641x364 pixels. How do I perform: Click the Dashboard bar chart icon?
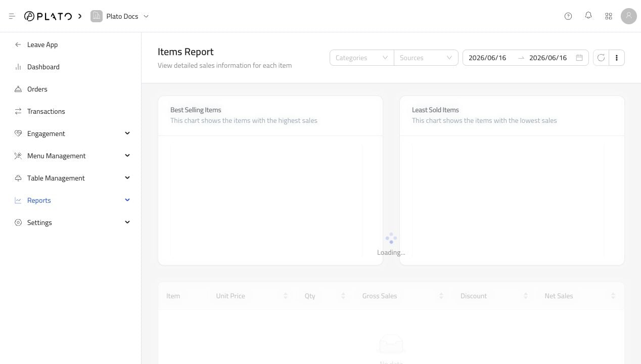point(18,67)
